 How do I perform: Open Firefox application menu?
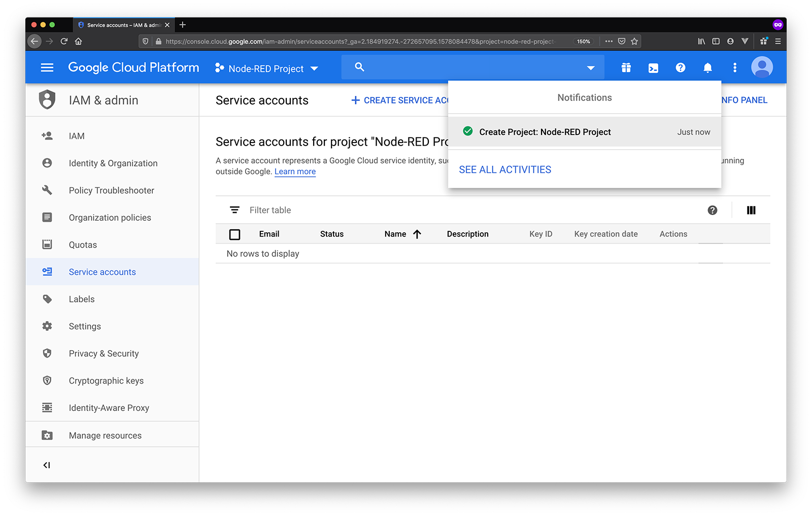[778, 42]
